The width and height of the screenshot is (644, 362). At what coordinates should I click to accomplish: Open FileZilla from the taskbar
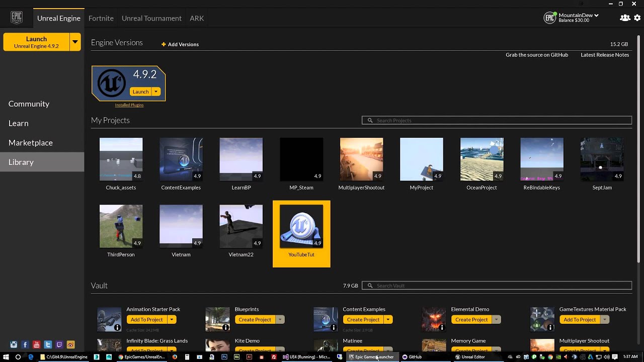pyautogui.click(x=274, y=357)
